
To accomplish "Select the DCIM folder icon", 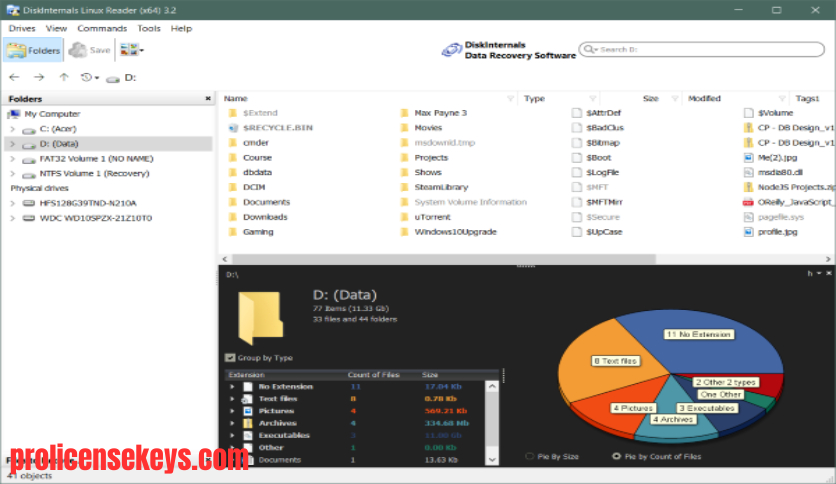I will point(232,187).
